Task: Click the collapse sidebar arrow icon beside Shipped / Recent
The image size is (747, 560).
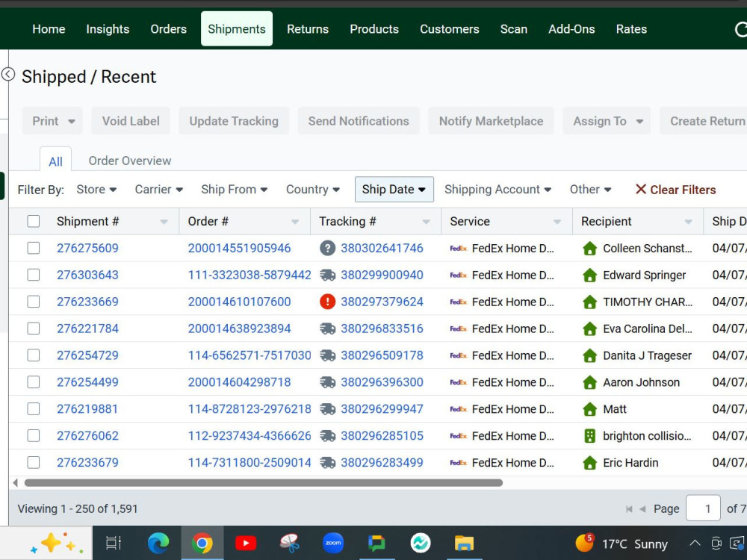Action: click(x=8, y=74)
